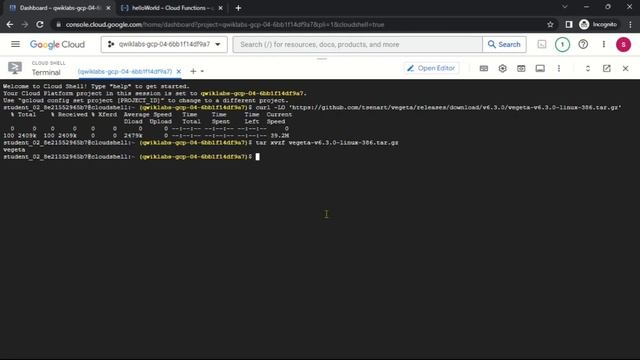Toggle the on-screen keyboard icon
The image size is (640, 360).
click(x=484, y=69)
